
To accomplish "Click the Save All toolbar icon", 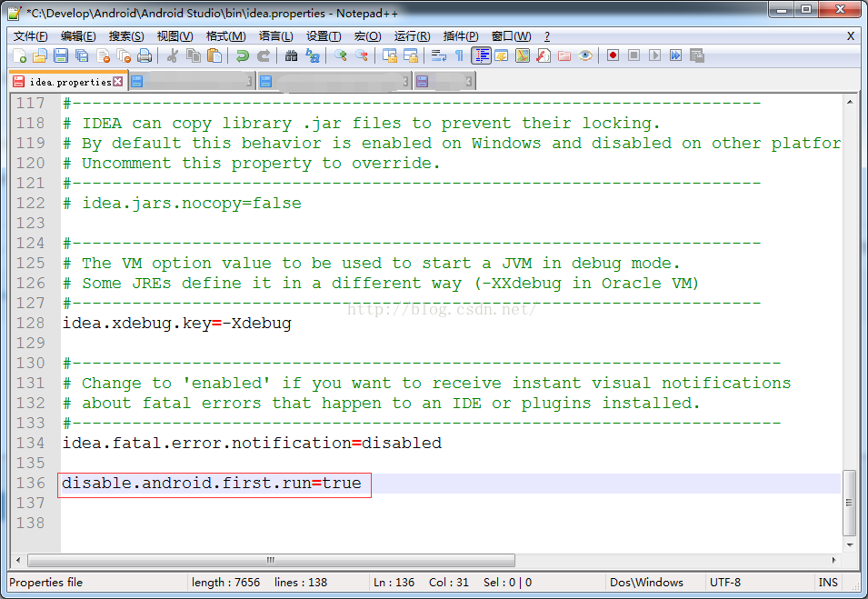I will (82, 56).
